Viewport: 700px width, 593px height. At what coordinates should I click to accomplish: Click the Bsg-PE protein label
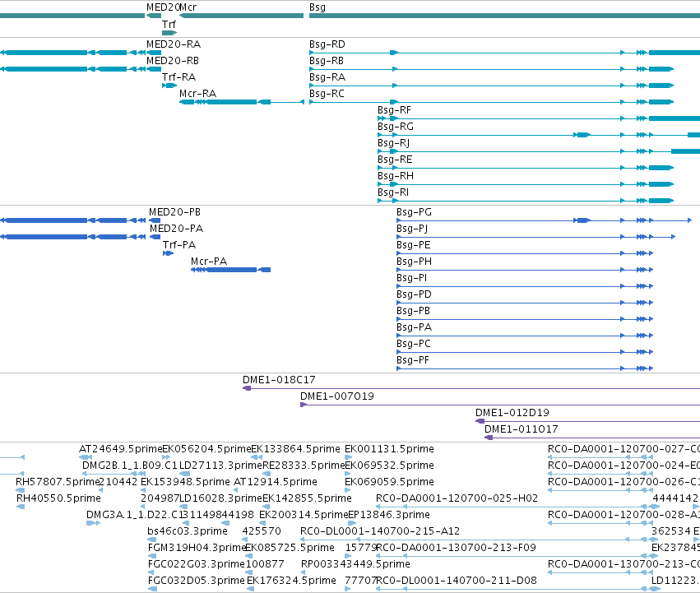tap(414, 245)
